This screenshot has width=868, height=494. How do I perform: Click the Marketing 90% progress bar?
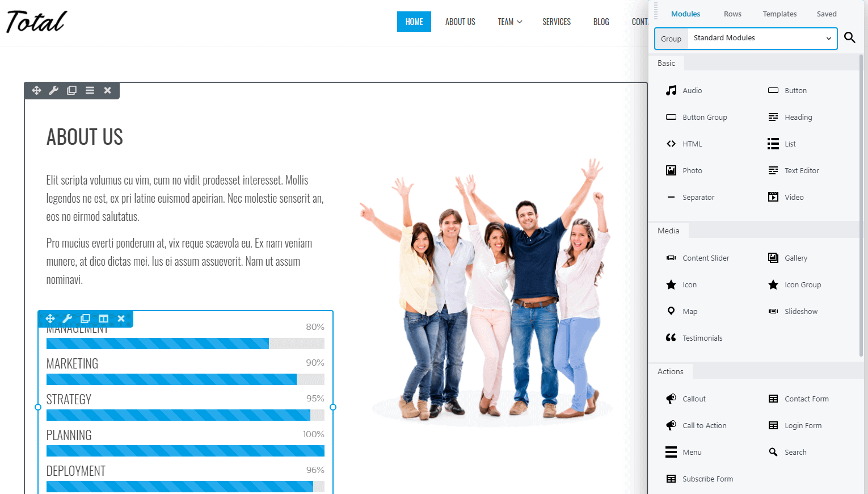pyautogui.click(x=186, y=379)
